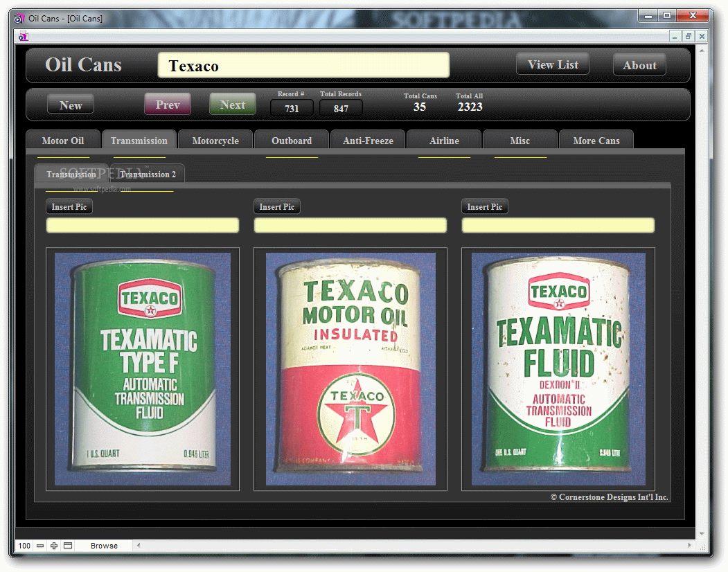
Task: Switch to the Airline tab
Action: [444, 140]
